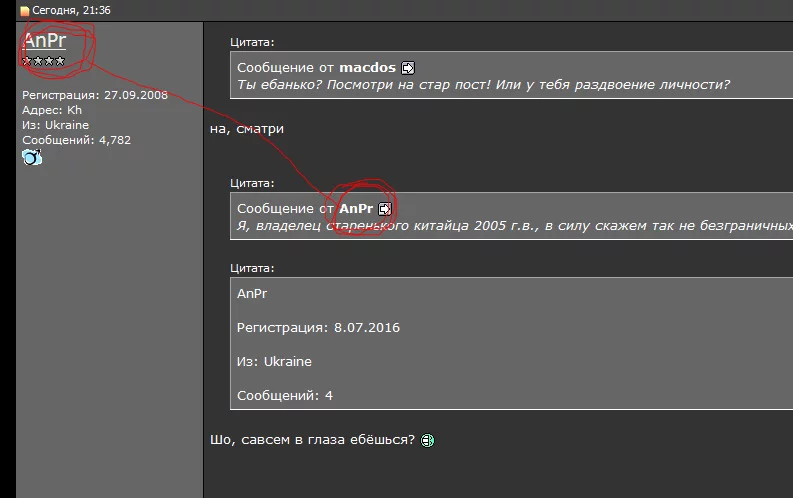This screenshot has width=793, height=498.
Task: Click quoted text Регистрация: 8.07.2016
Action: (x=318, y=328)
